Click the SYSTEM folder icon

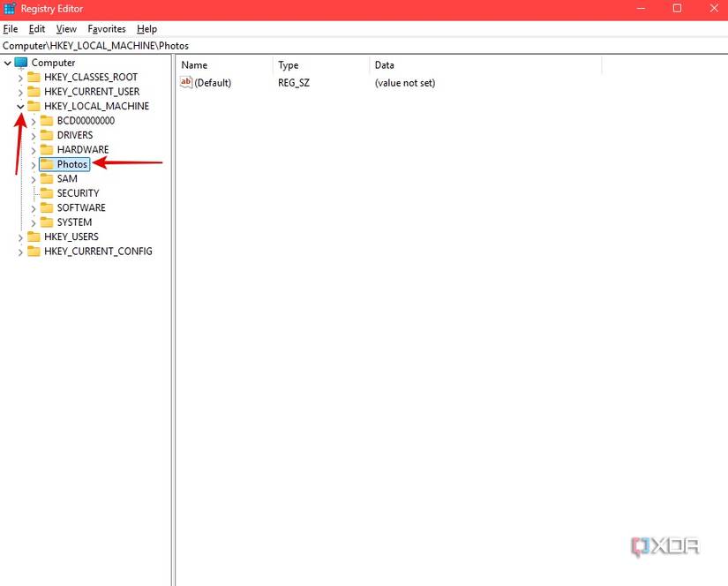tap(47, 222)
